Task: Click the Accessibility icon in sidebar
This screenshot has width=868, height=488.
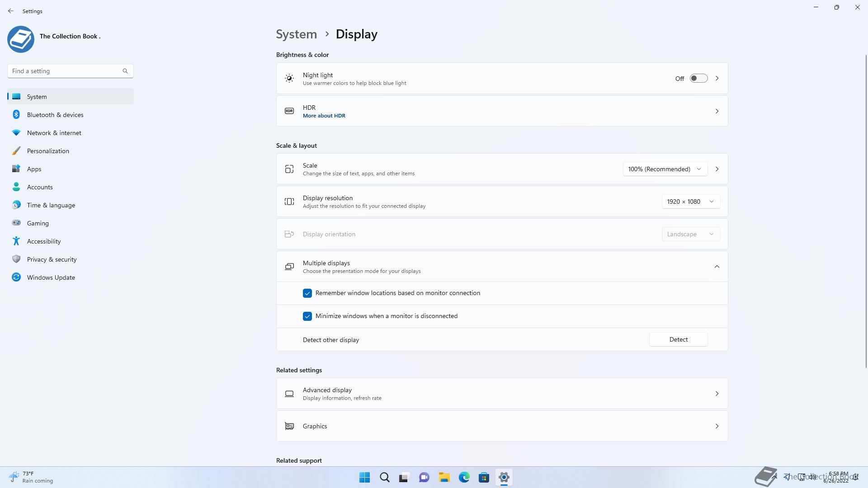Action: pyautogui.click(x=16, y=241)
